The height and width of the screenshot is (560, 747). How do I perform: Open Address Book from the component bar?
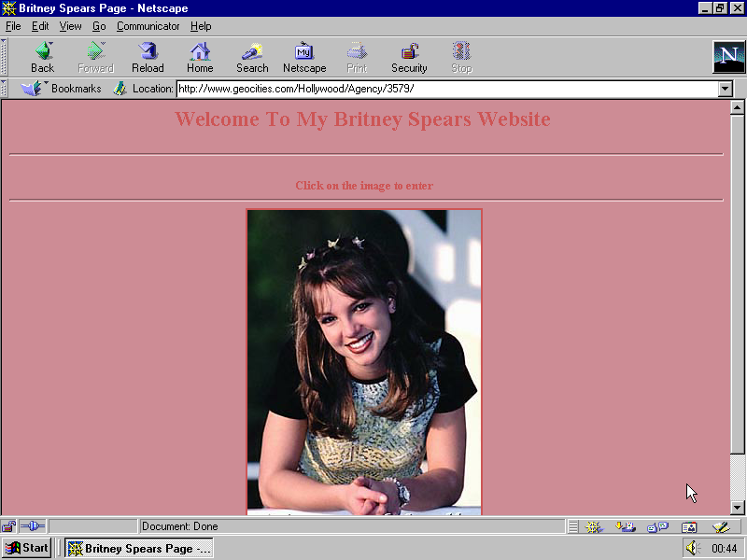(689, 526)
